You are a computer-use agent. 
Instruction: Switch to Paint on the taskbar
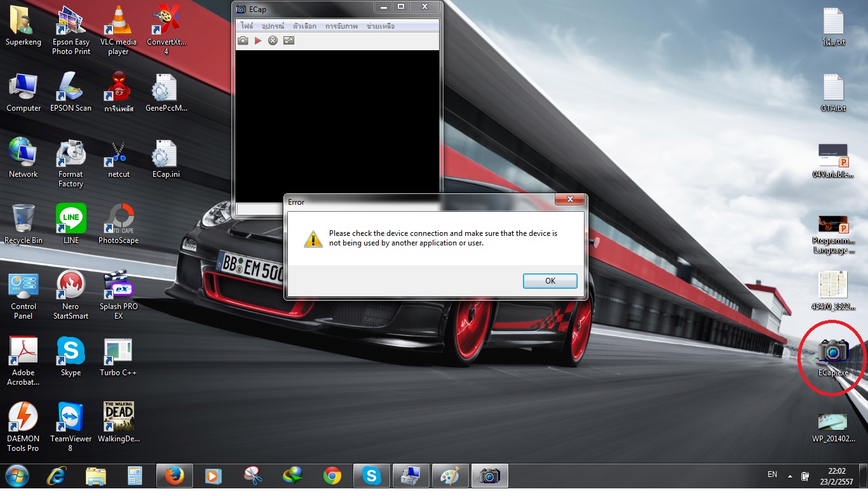click(x=450, y=476)
